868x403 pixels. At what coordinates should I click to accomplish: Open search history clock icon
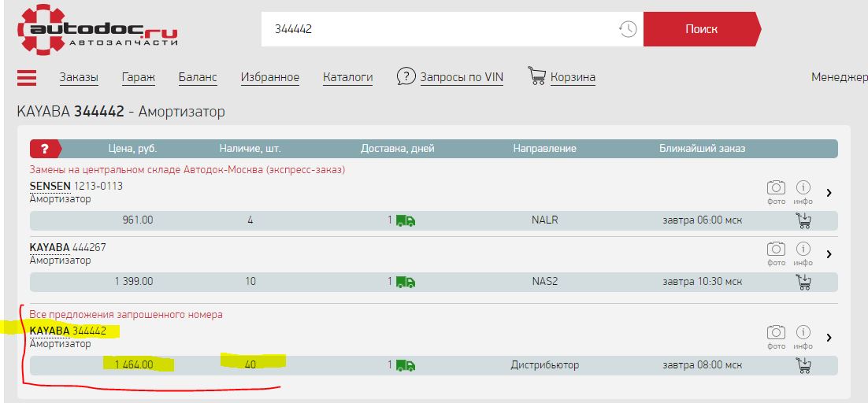[x=628, y=29]
